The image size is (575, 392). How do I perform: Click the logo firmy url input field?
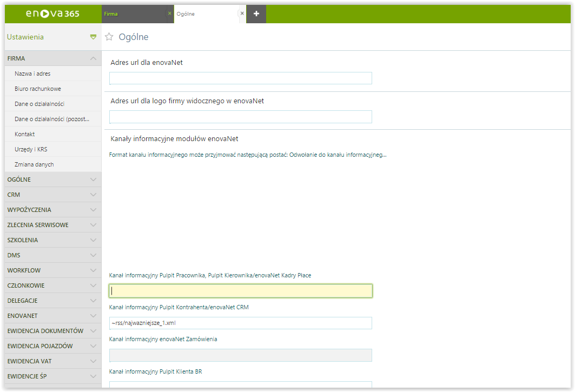coord(241,117)
